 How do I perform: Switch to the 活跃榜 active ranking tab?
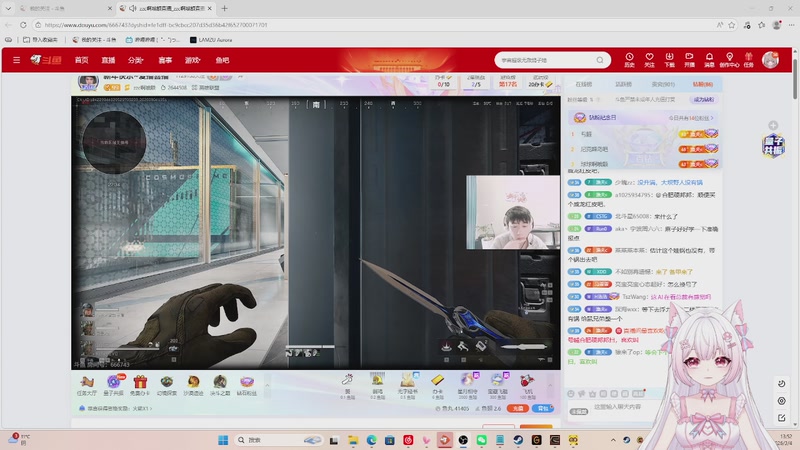pyautogui.click(x=623, y=84)
